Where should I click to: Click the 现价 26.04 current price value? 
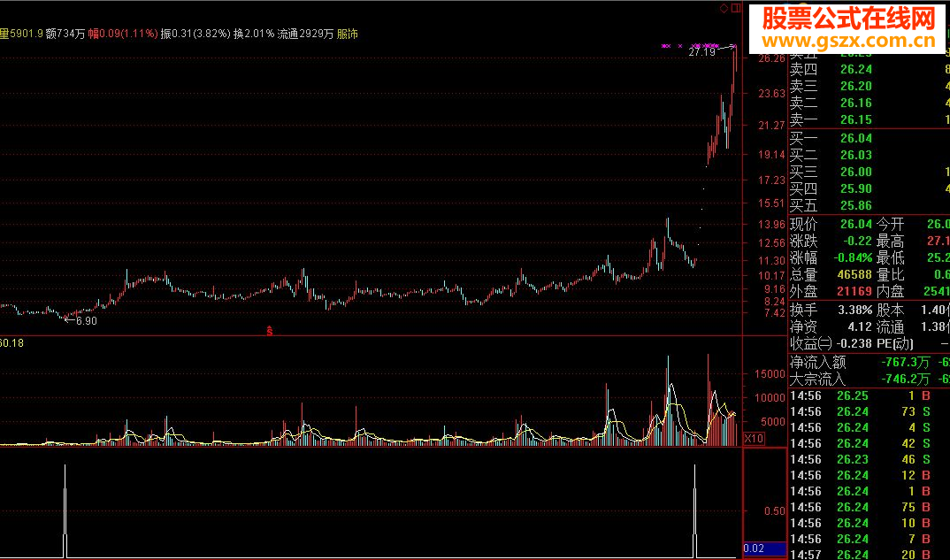[x=856, y=224]
